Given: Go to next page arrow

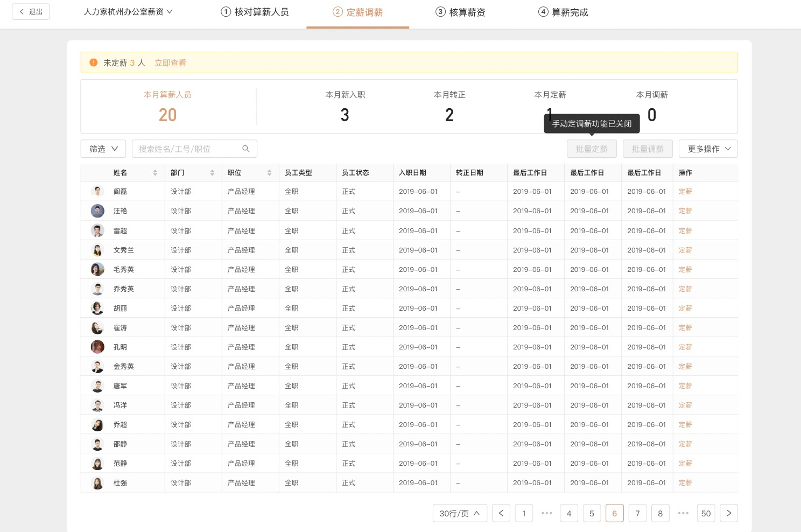Looking at the screenshot, I should [729, 513].
